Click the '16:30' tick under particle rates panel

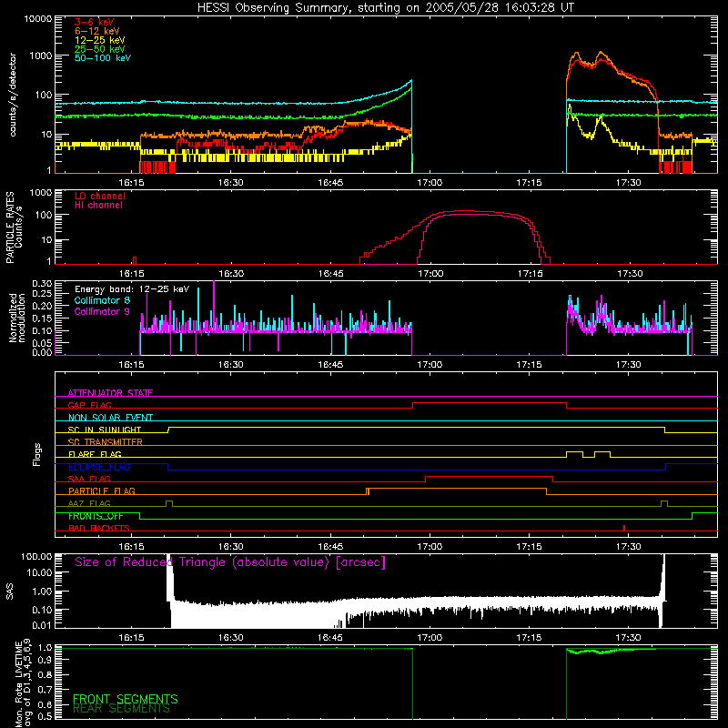(x=231, y=274)
